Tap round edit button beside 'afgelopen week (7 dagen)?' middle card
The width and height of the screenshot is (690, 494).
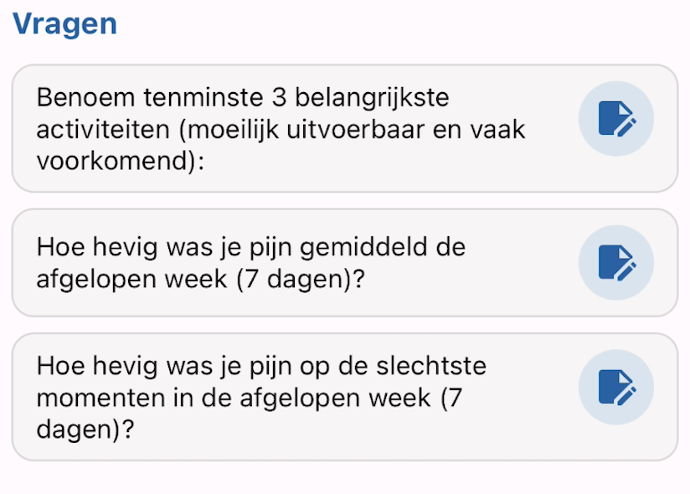(616, 263)
